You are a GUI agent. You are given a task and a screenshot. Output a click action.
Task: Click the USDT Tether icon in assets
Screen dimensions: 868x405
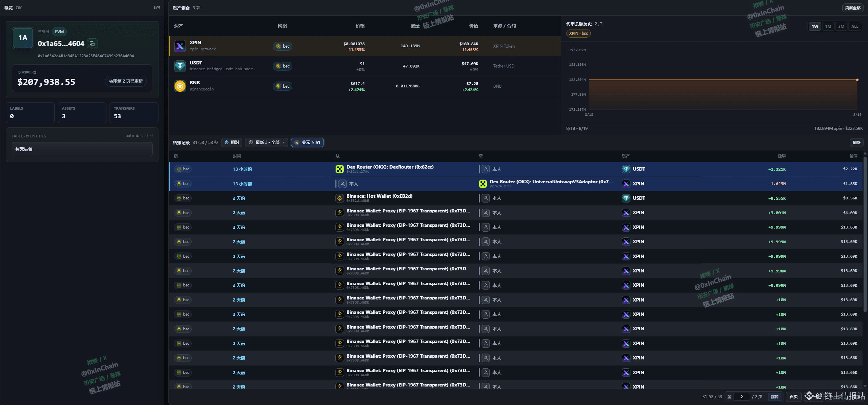(180, 66)
